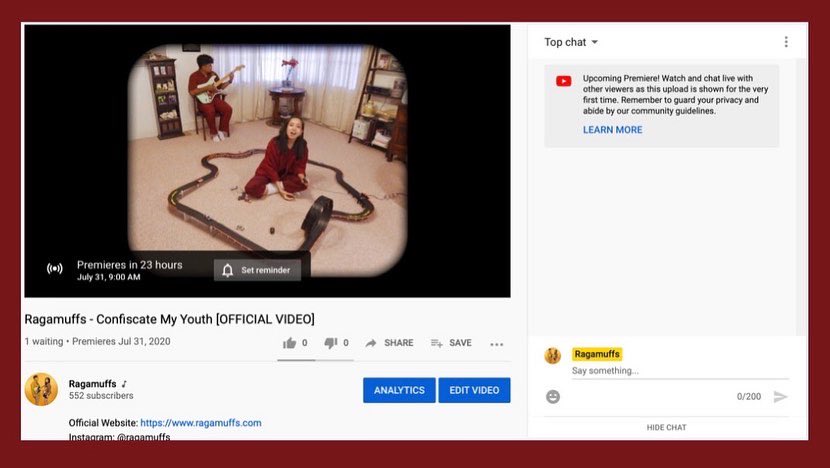Click the SAVE label

coord(461,343)
